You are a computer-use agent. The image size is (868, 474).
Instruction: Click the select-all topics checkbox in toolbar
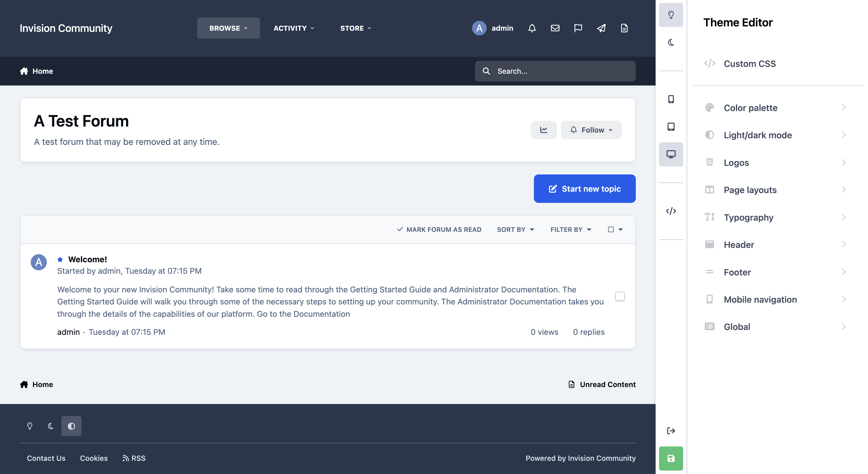(611, 230)
